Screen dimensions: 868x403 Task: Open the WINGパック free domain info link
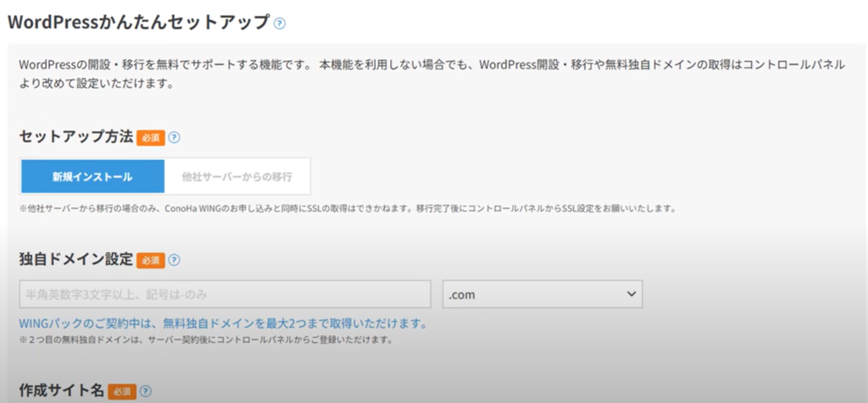tap(222, 324)
